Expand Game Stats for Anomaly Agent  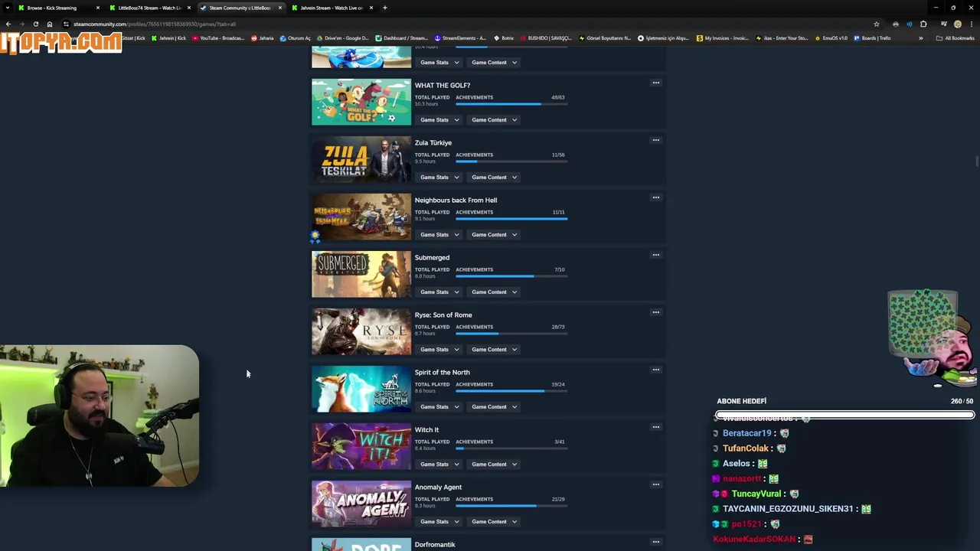point(439,522)
